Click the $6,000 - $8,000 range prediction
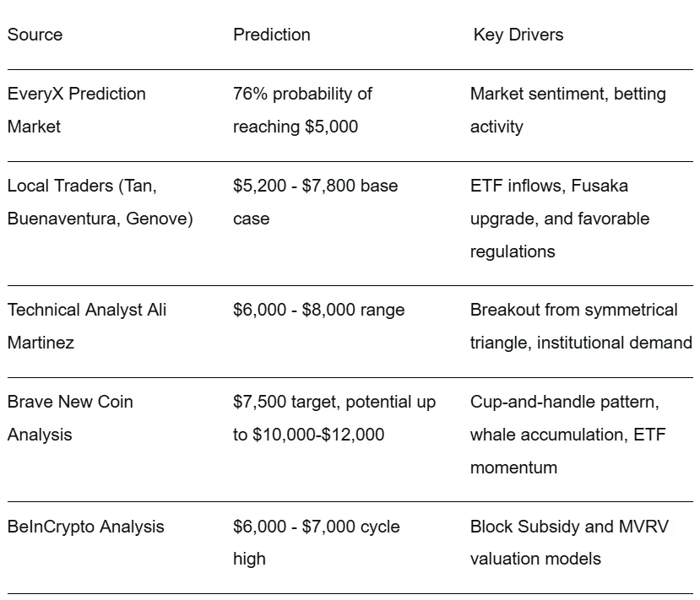The image size is (700, 600). point(318,310)
